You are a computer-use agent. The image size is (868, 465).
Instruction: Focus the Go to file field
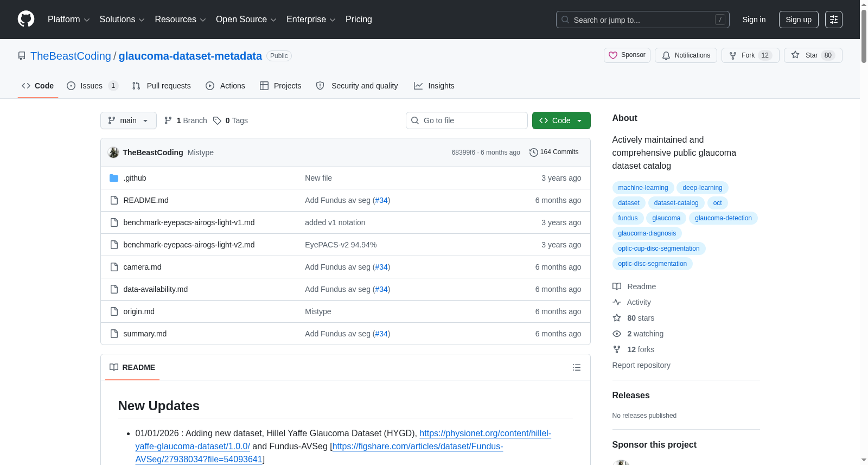(x=467, y=120)
